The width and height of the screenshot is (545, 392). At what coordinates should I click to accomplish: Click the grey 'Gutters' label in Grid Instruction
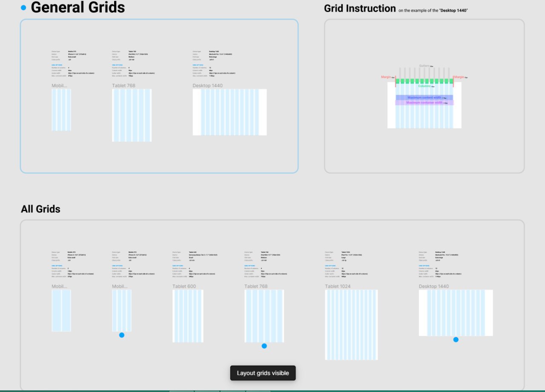click(425, 66)
